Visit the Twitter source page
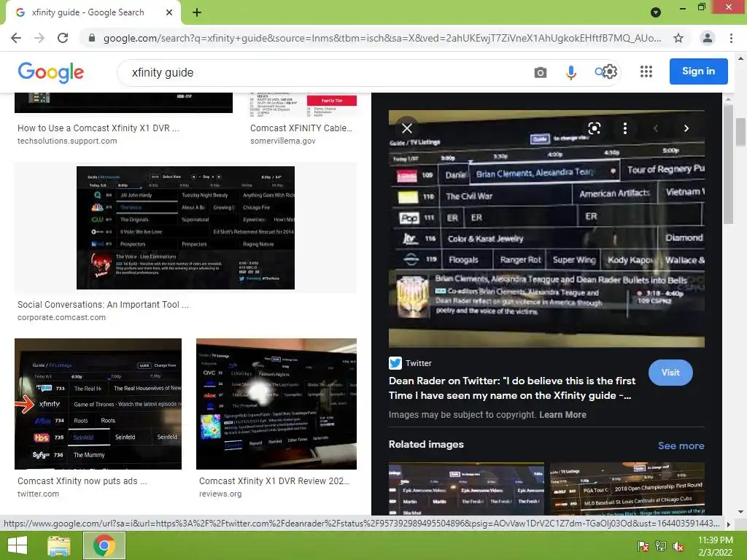The width and height of the screenshot is (747, 560). click(670, 373)
